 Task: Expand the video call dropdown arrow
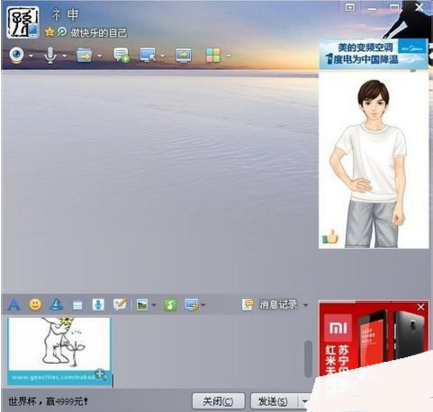[31, 56]
